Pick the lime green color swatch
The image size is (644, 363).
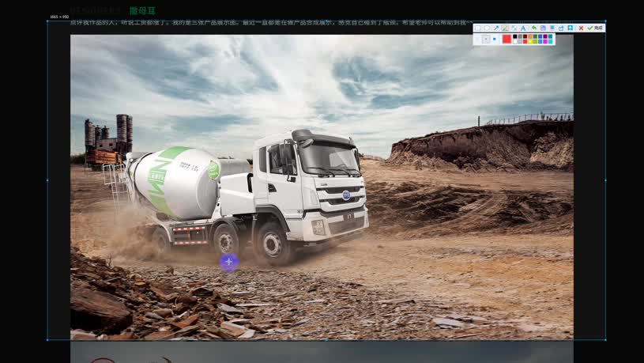(x=536, y=42)
